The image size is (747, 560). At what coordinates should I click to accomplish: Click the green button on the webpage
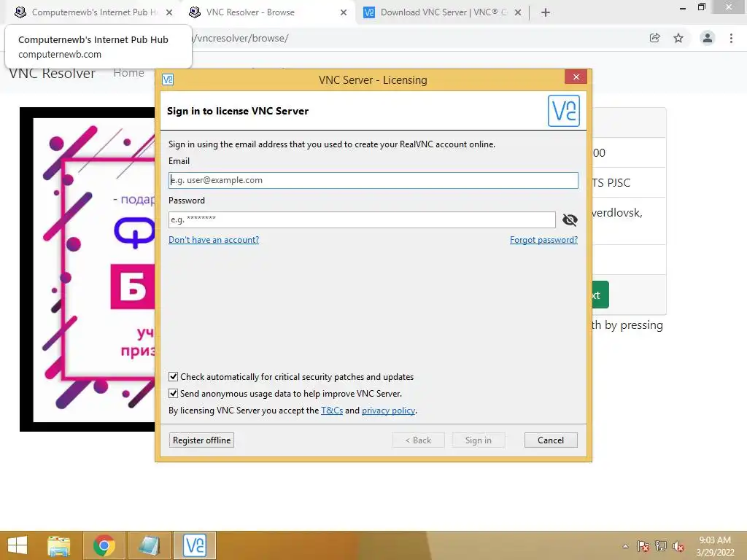[600, 295]
